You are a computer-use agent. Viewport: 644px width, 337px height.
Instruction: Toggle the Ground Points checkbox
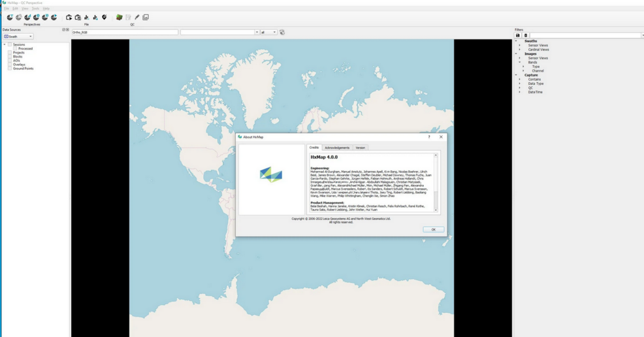pyautogui.click(x=10, y=69)
